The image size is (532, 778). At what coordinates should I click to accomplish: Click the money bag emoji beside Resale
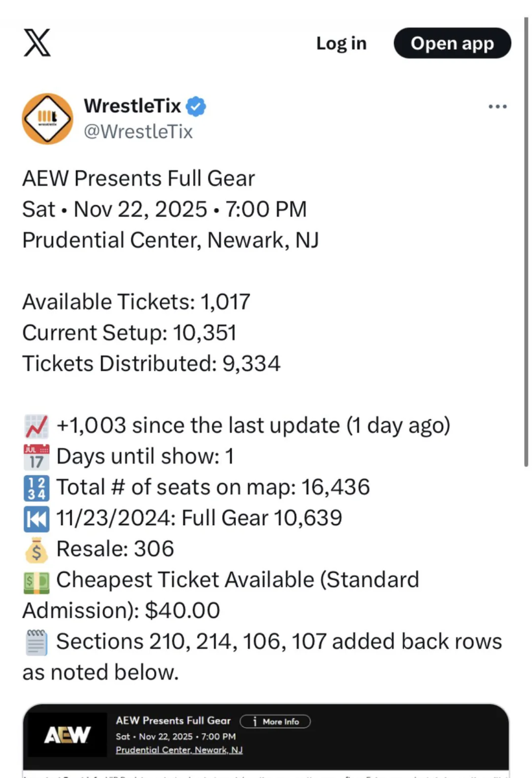click(36, 548)
